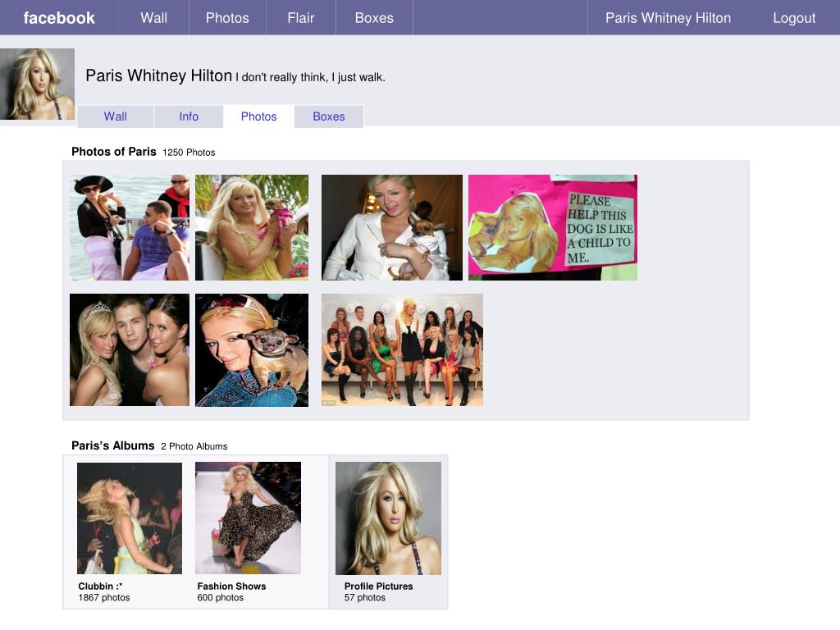Open photo of three people with tiara

click(x=129, y=349)
